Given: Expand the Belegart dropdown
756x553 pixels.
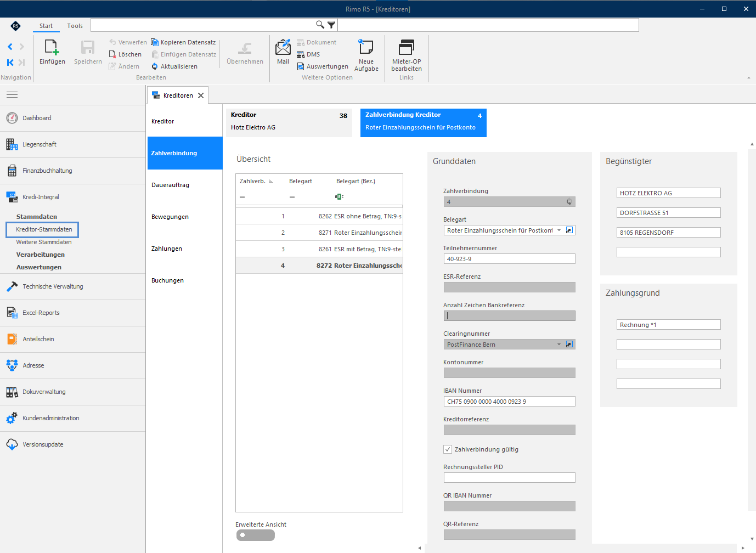Looking at the screenshot, I should 559,230.
